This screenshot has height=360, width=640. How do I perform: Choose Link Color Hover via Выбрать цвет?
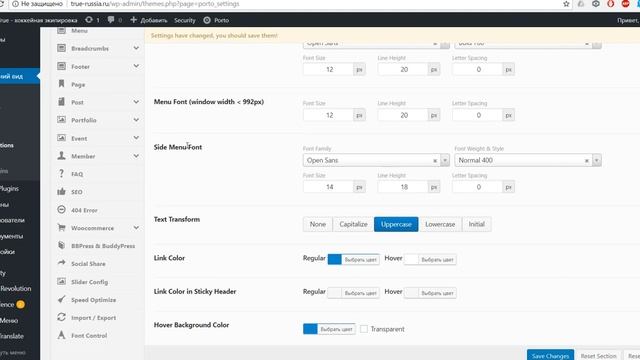pos(437,260)
